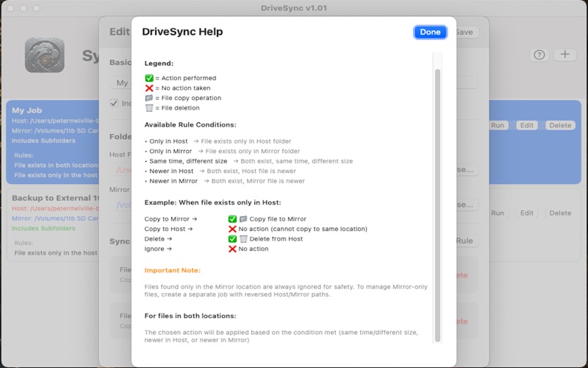Click 'Copy to Host →' example label
This screenshot has height=368, width=588.
168,229
